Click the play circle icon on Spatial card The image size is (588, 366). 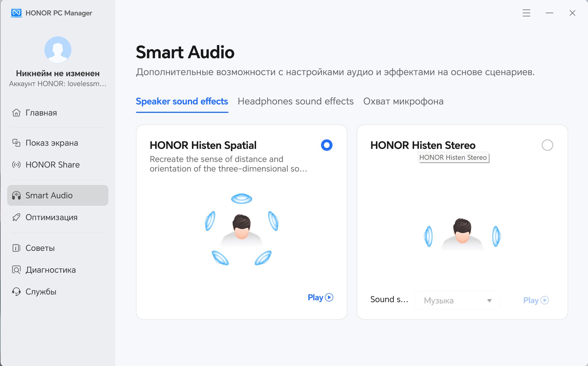(329, 297)
